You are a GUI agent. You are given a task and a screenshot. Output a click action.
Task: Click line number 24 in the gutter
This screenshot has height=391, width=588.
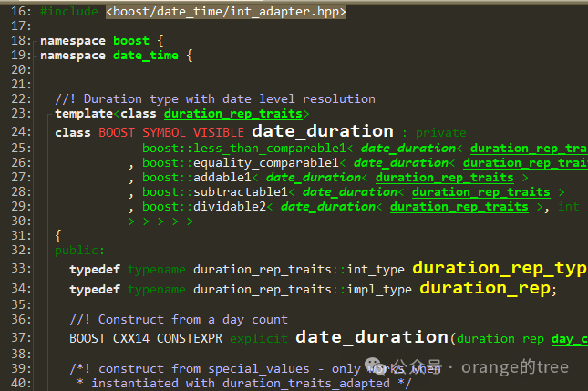pyautogui.click(x=21, y=132)
